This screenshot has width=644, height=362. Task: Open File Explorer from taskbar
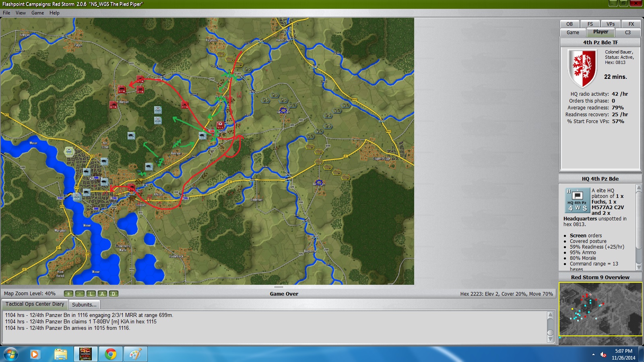coord(60,354)
